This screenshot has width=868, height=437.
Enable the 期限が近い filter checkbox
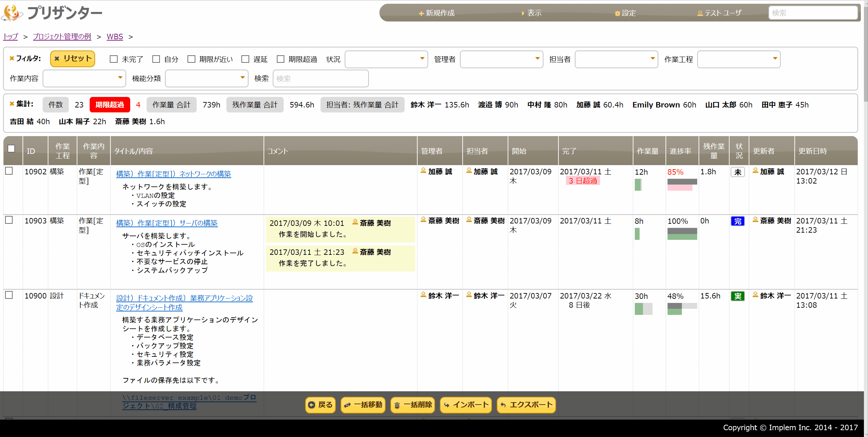tap(191, 59)
